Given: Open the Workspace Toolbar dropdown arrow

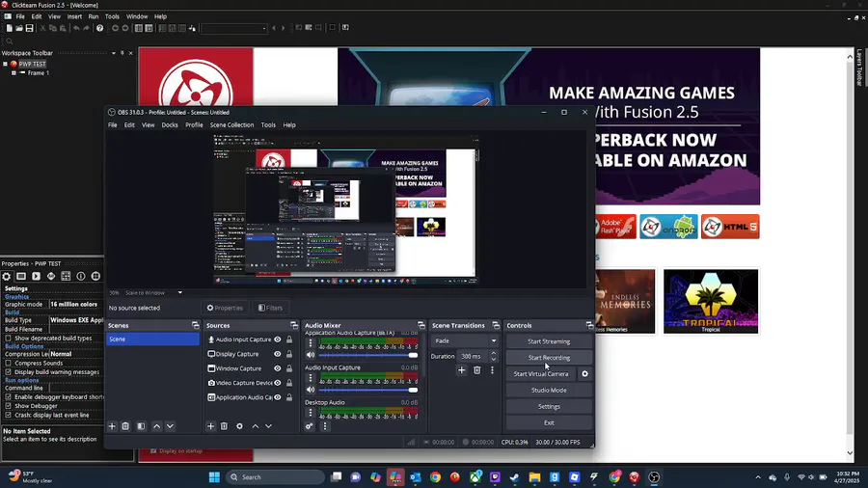Looking at the screenshot, I should 114,53.
